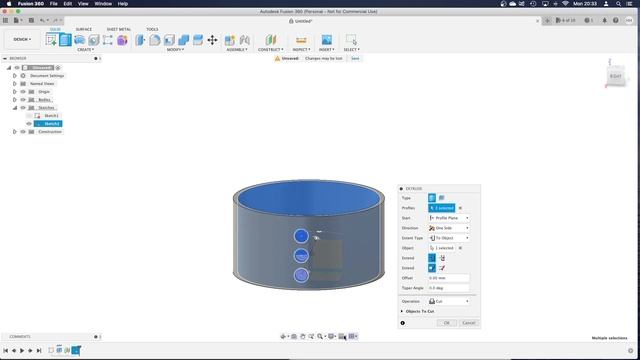This screenshot has width=640, height=360.
Task: Select the Shell tool
Action: pos(169,40)
